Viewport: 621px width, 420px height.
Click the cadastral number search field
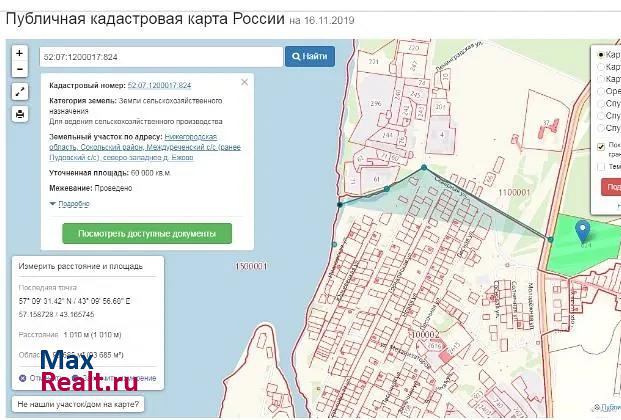[160, 57]
